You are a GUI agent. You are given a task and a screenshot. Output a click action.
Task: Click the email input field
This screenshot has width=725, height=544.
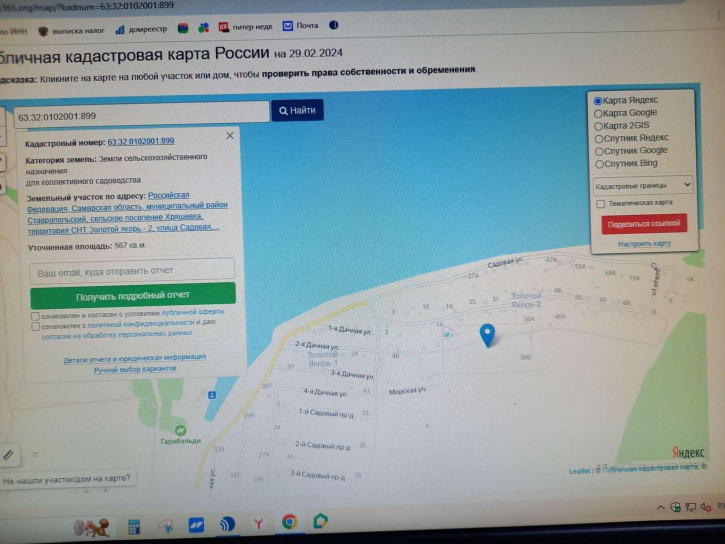[132, 271]
